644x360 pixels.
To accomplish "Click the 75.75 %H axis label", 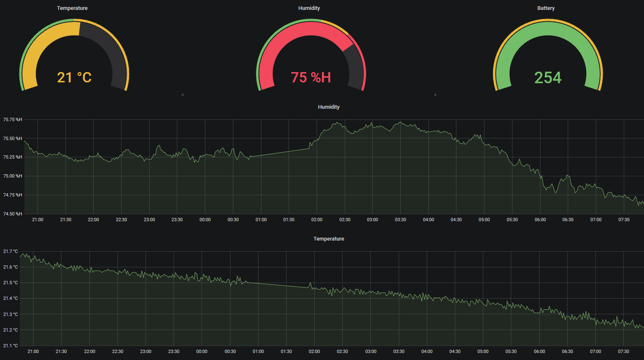I will coord(13,119).
